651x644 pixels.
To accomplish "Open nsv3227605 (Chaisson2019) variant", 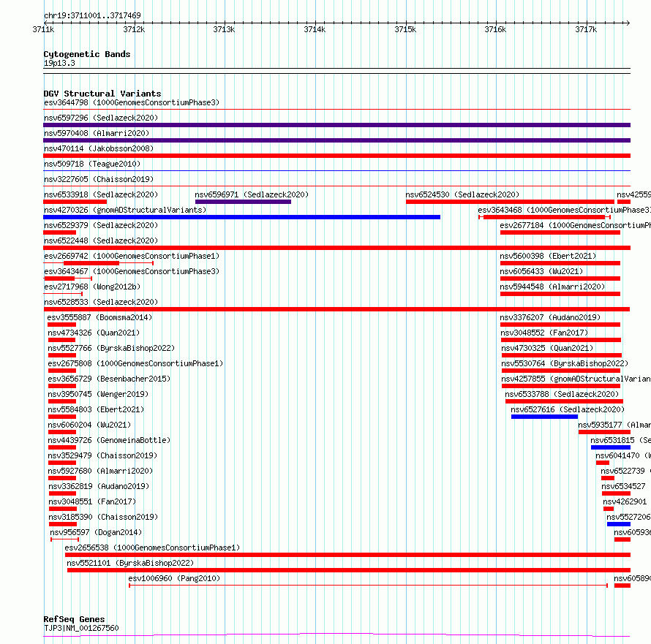I will [99, 179].
